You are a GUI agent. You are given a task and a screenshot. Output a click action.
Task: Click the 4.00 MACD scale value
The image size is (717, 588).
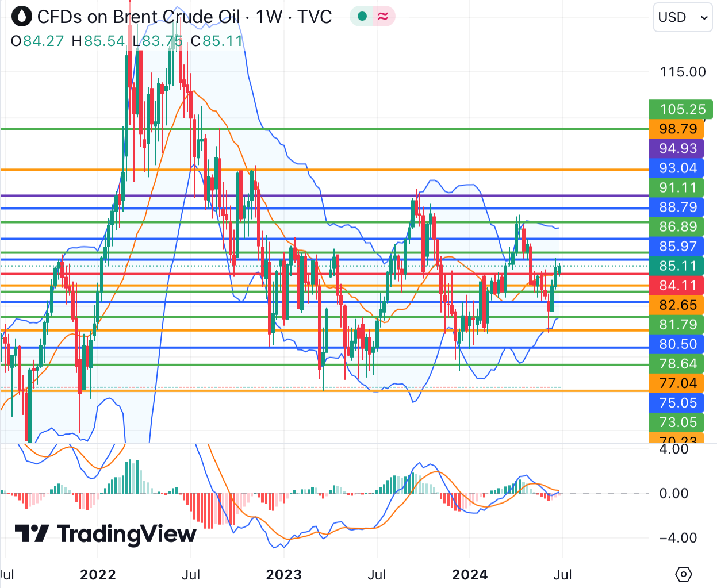673,449
